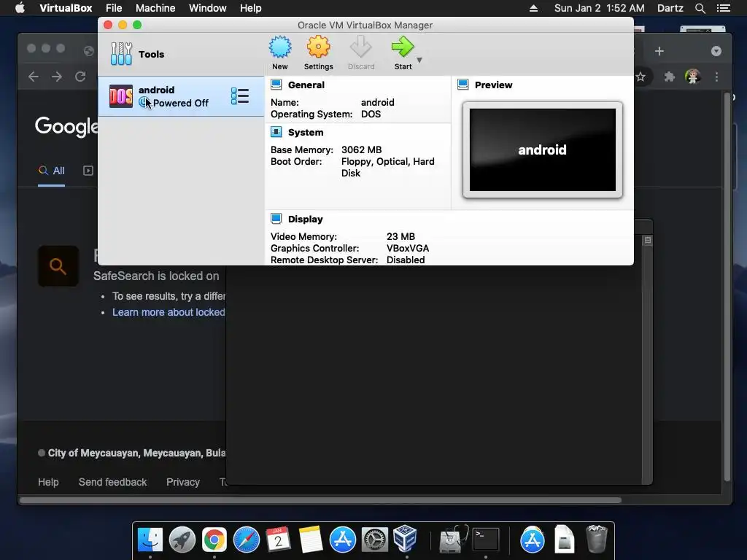Click the System section chip icon
This screenshot has width=747, height=560.
click(x=276, y=132)
